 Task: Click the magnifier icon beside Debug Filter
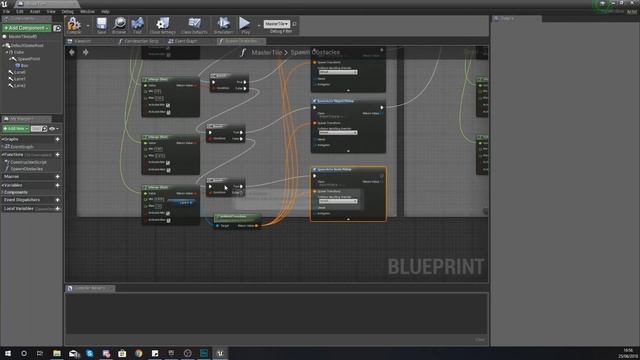click(x=294, y=24)
